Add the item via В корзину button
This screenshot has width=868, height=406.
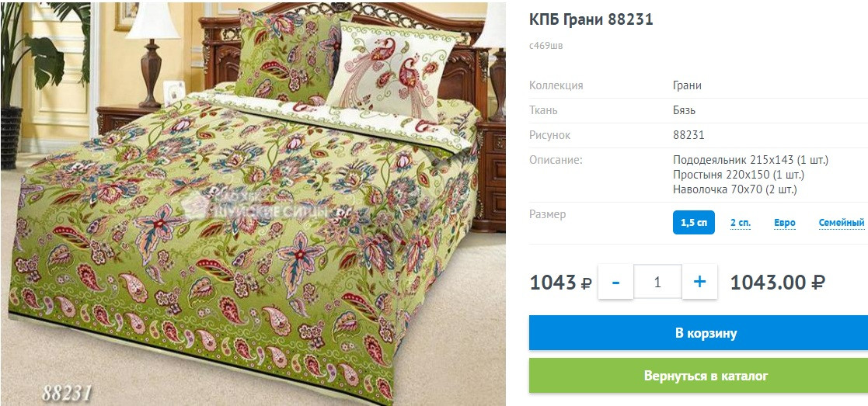click(699, 333)
